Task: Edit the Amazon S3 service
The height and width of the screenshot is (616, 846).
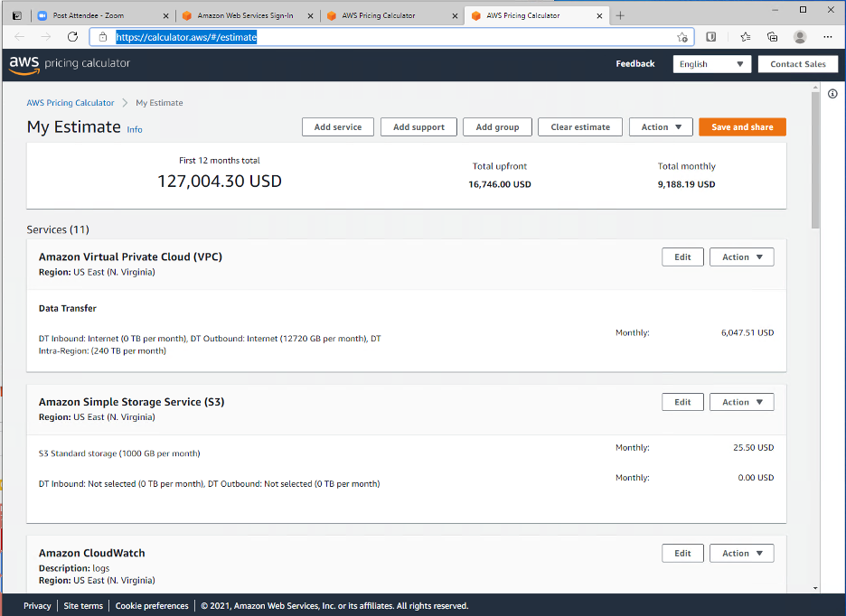Action: pos(682,403)
